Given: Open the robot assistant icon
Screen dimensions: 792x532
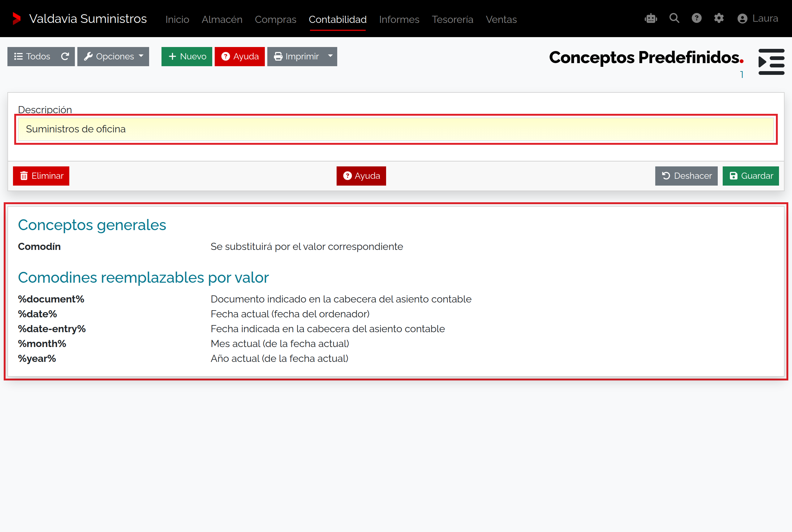Looking at the screenshot, I should point(651,18).
